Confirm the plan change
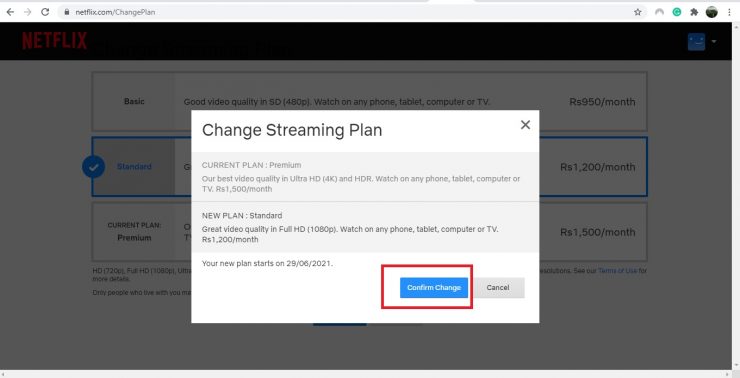This screenshot has width=740, height=378. click(x=434, y=287)
